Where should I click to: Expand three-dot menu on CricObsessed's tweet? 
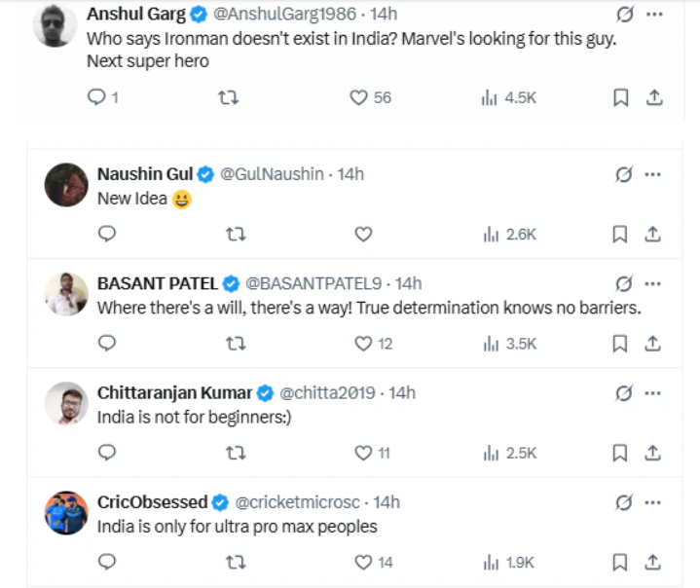coord(654,502)
